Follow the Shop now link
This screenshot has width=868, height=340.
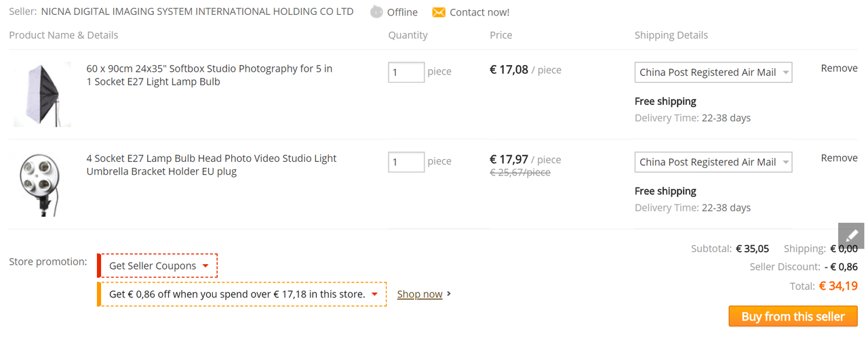click(420, 294)
